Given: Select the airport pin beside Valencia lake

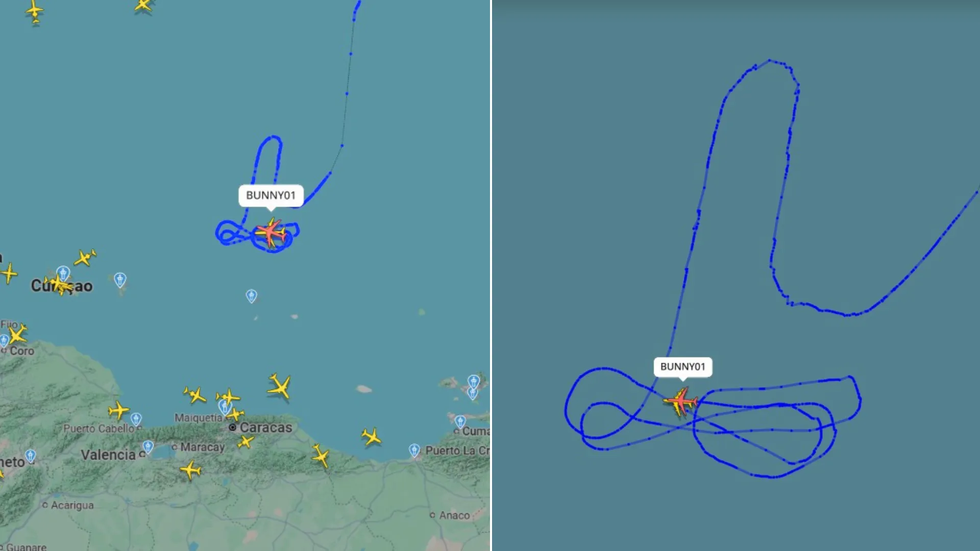Looking at the screenshot, I should pos(148,447).
